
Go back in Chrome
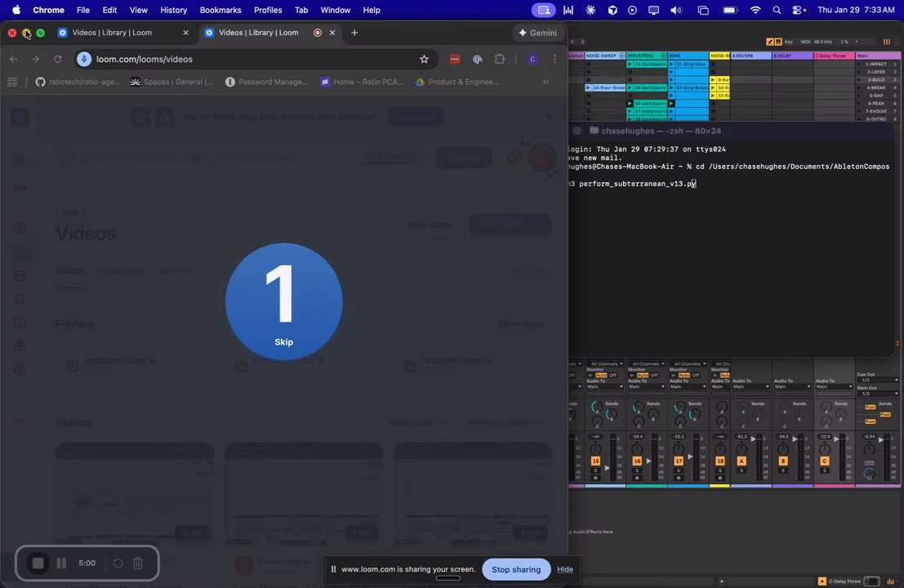click(14, 60)
